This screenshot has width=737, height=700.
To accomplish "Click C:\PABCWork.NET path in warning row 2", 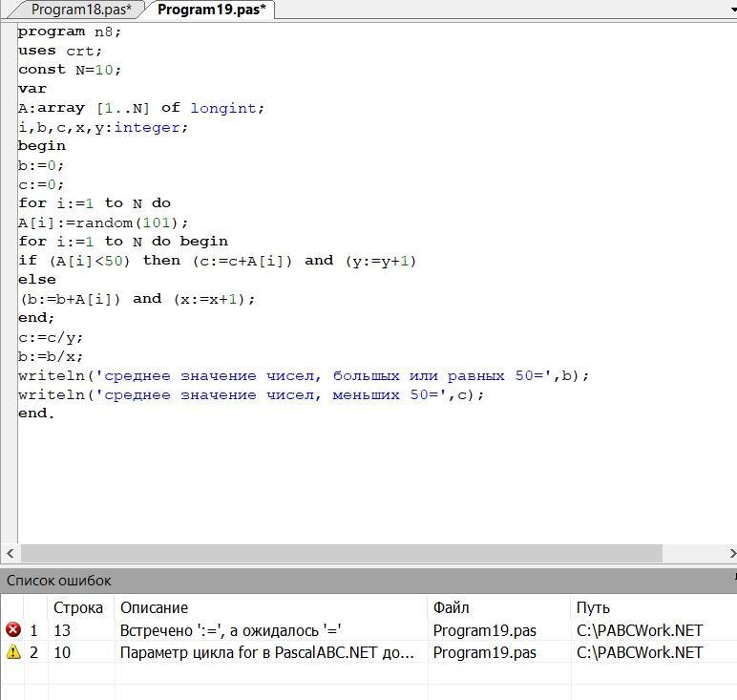I will coord(640,652).
